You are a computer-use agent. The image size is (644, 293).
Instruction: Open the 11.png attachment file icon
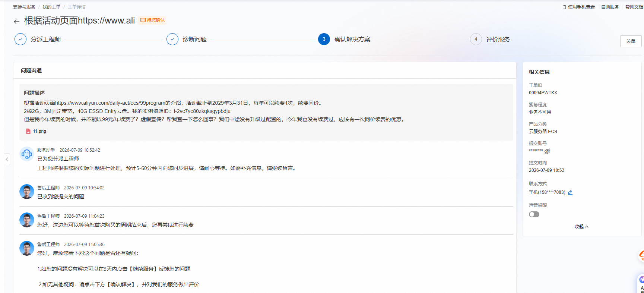[28, 131]
